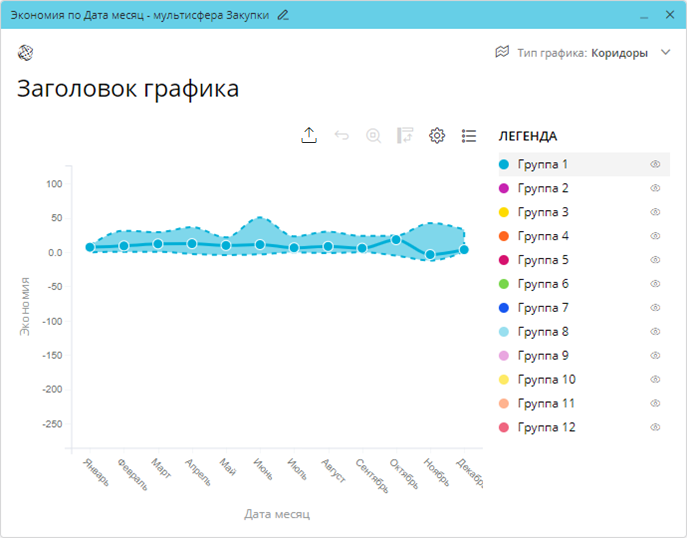Click the Дата месяц axis label
This screenshot has height=538, width=687.
(x=277, y=514)
